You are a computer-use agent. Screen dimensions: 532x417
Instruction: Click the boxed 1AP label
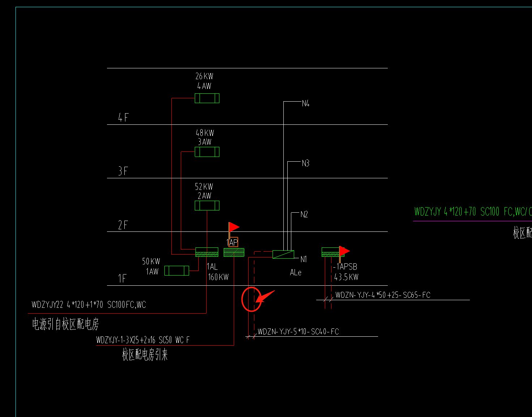[x=233, y=242]
